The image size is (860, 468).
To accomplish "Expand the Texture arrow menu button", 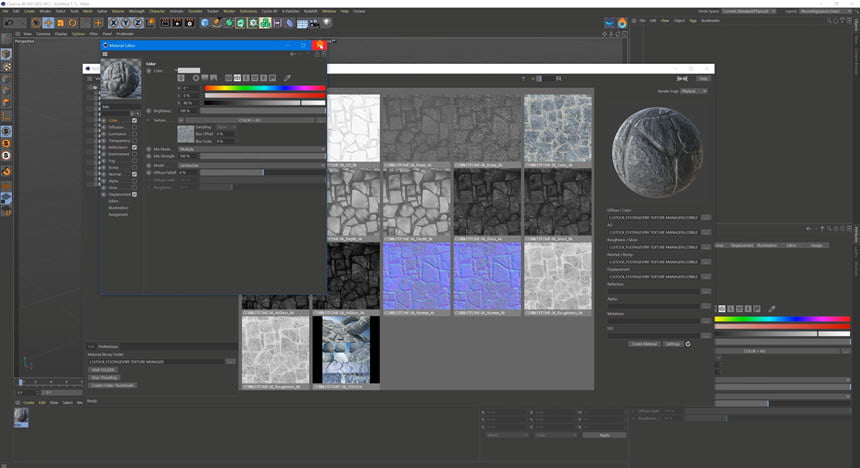I will (180, 120).
